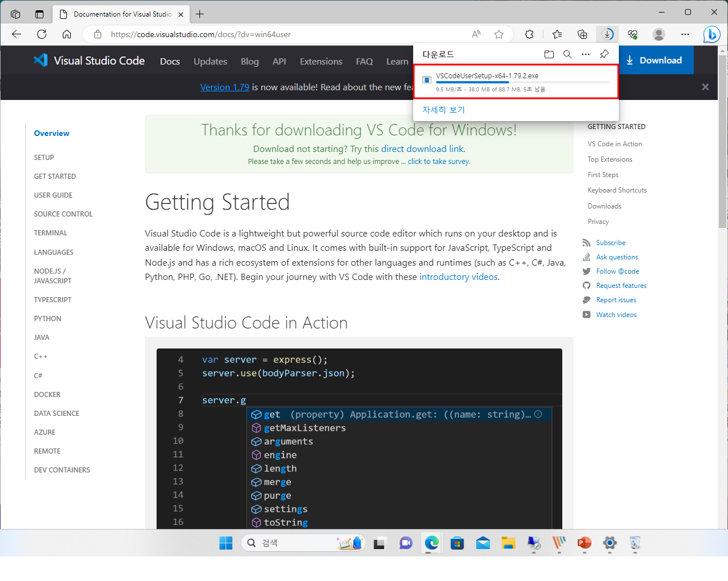The height and width of the screenshot is (581, 728).
Task: Open Microsoft Edge from the taskbar
Action: 431,543
